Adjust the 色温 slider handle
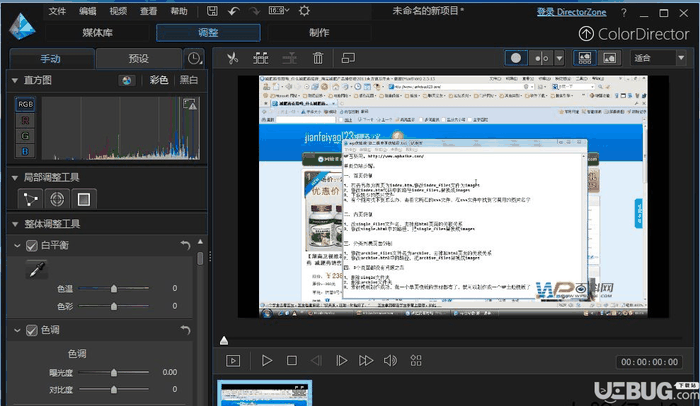This screenshot has width=700, height=406. click(x=114, y=289)
